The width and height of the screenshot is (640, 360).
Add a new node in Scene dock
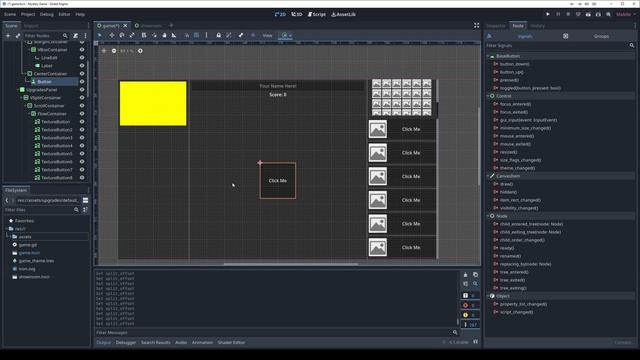(8, 36)
